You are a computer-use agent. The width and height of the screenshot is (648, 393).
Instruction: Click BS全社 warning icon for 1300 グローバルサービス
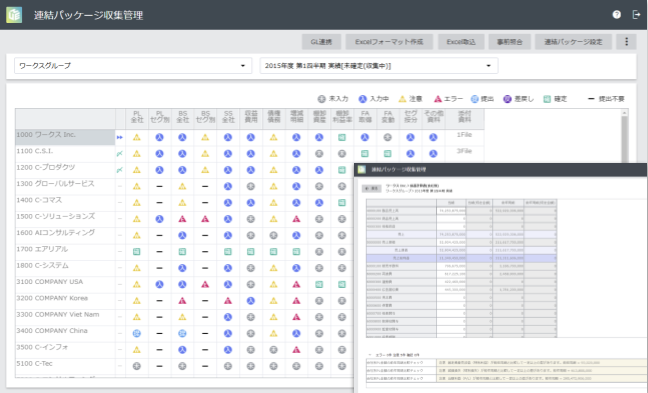tap(182, 186)
